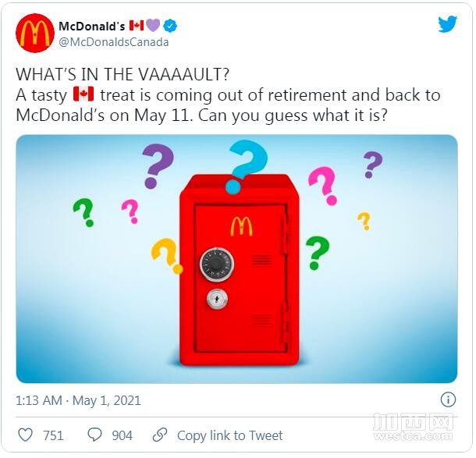
Task: Click the McDonald's profile avatar logo
Action: coord(35,33)
